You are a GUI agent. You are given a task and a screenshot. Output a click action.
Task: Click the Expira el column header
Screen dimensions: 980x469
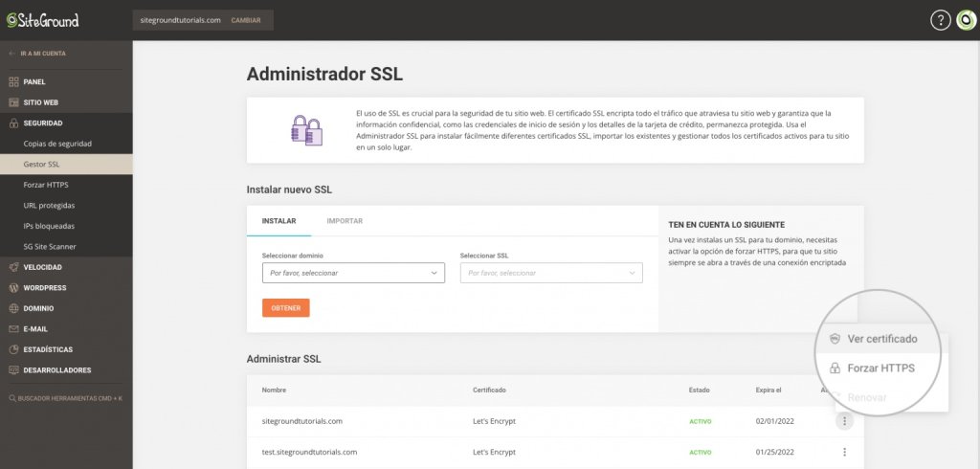tap(768, 391)
